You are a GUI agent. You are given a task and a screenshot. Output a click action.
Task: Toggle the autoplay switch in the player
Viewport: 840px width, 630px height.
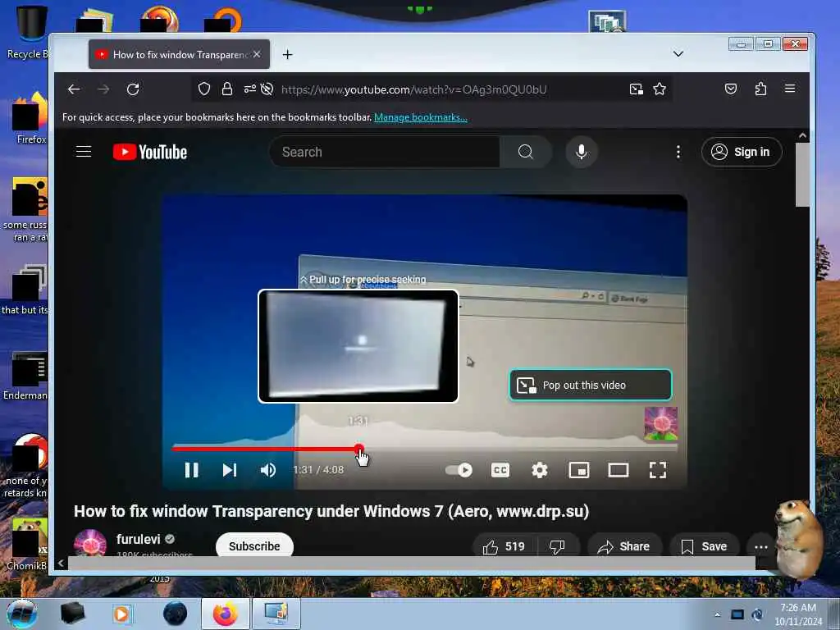(x=459, y=470)
